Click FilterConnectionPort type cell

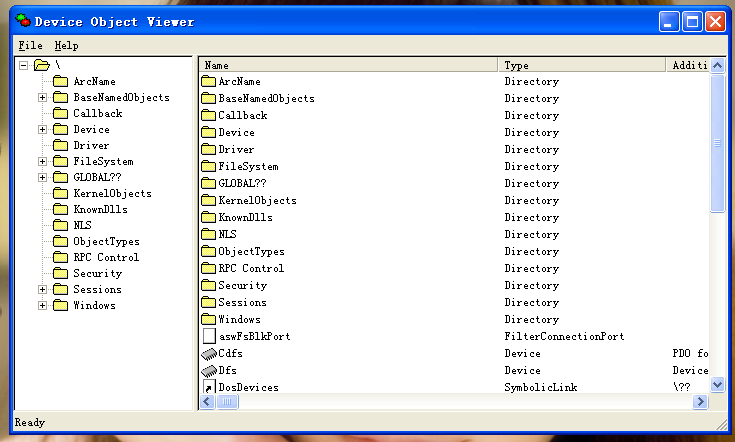(564, 336)
